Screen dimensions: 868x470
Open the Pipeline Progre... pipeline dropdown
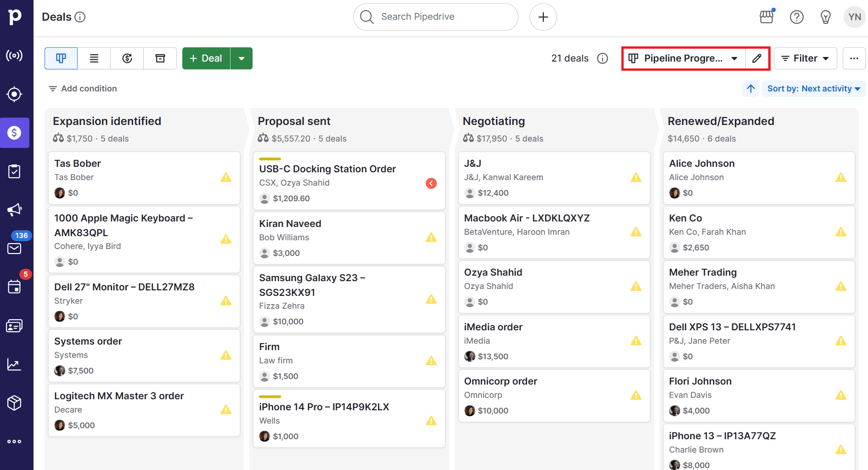pyautogui.click(x=684, y=58)
